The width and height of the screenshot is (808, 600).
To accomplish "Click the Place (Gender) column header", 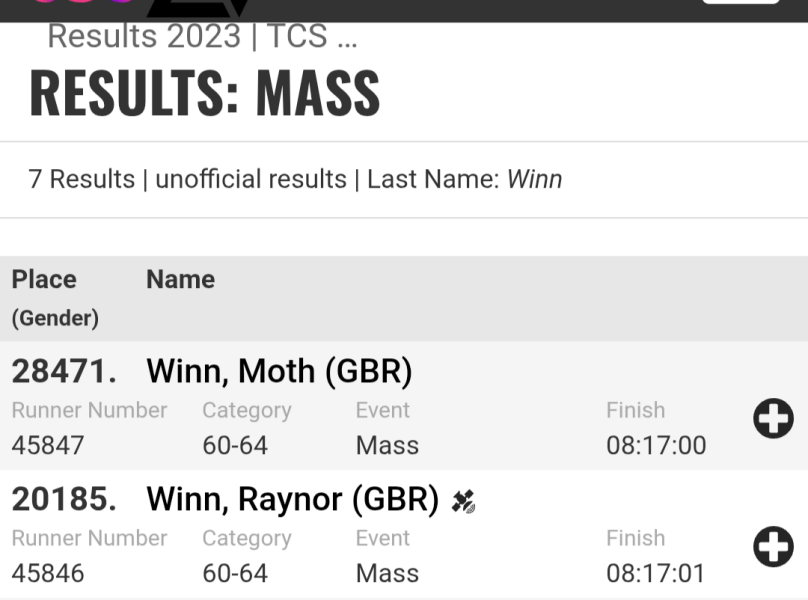I will pyautogui.click(x=55, y=297).
